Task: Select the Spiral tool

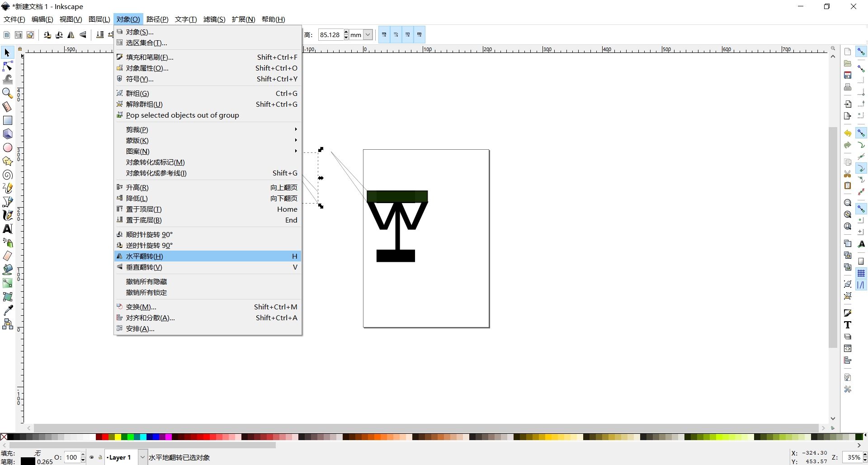Action: pos(7,175)
